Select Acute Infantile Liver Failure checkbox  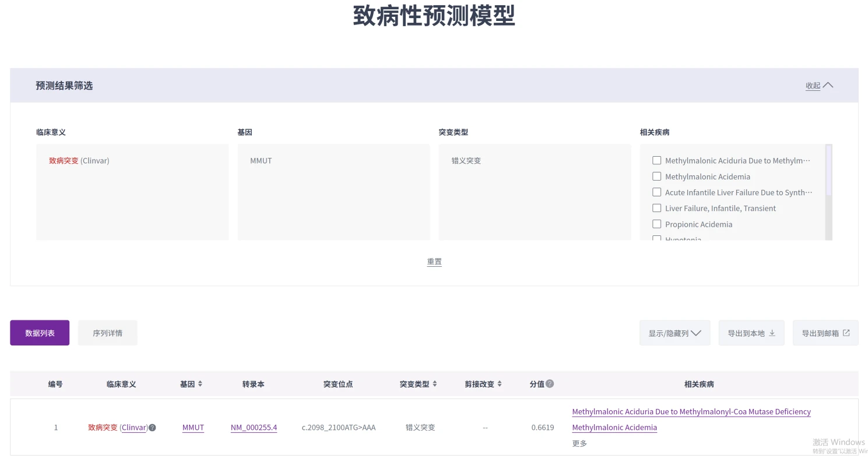656,192
